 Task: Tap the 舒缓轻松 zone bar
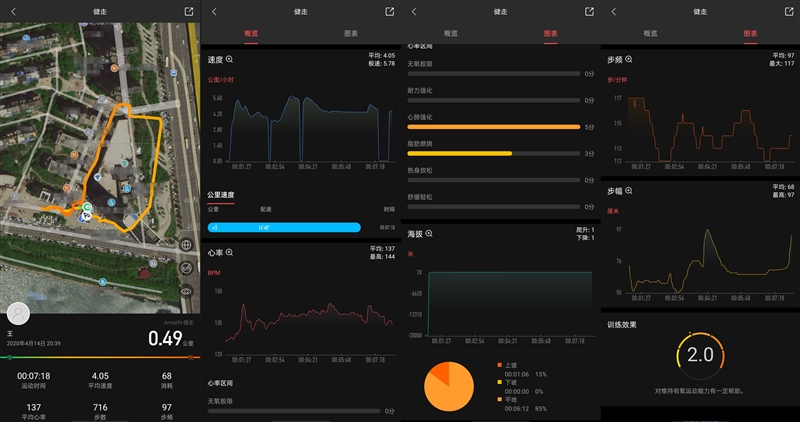tap(494, 207)
